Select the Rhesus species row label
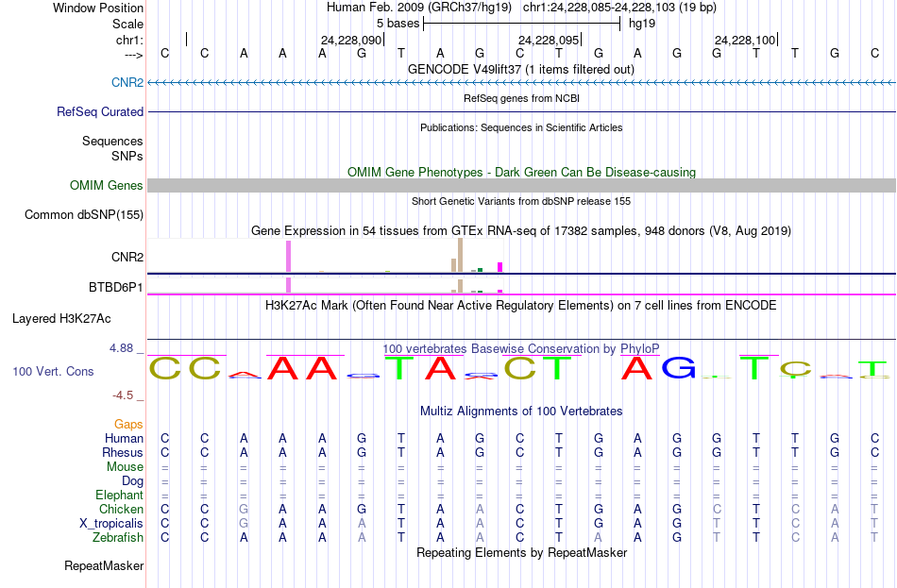The height and width of the screenshot is (588, 897). click(x=123, y=452)
